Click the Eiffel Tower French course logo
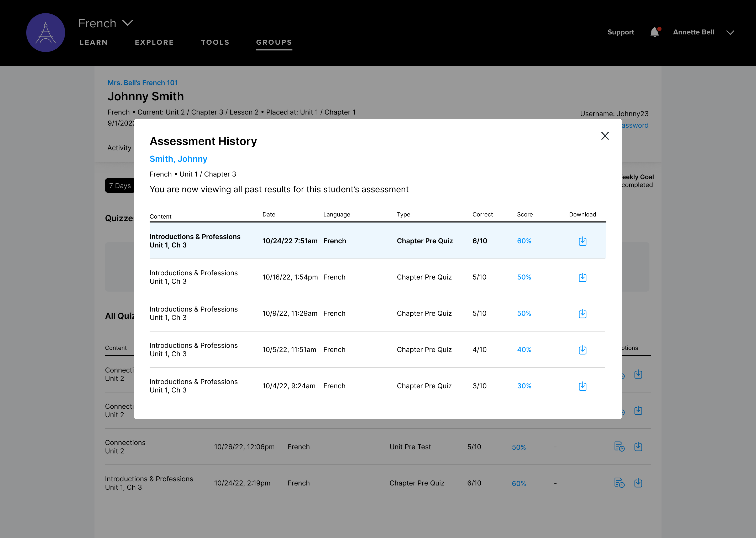This screenshot has height=538, width=756. point(46,32)
